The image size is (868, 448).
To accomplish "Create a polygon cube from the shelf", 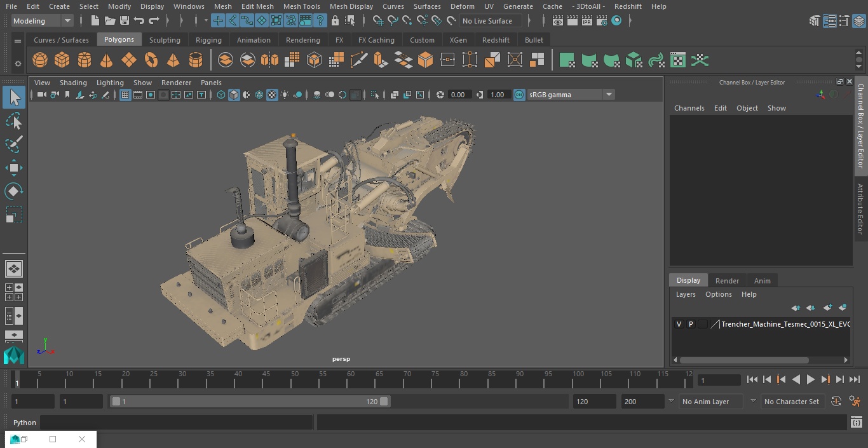I will [62, 60].
